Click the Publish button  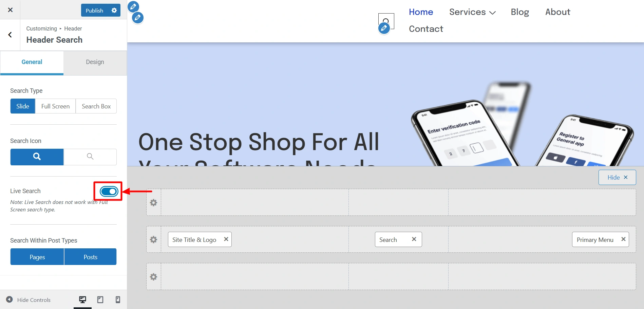click(94, 11)
